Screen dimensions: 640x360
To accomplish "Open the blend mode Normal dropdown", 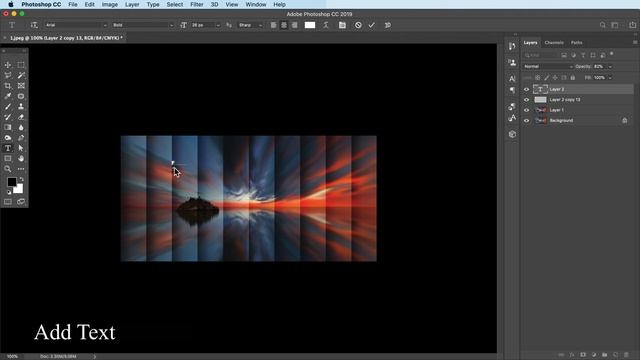I will (x=548, y=67).
